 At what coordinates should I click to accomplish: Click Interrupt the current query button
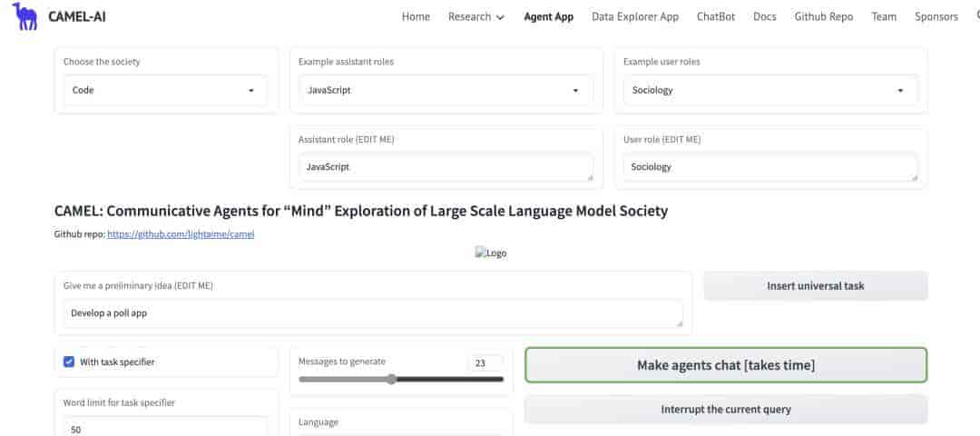point(726,410)
